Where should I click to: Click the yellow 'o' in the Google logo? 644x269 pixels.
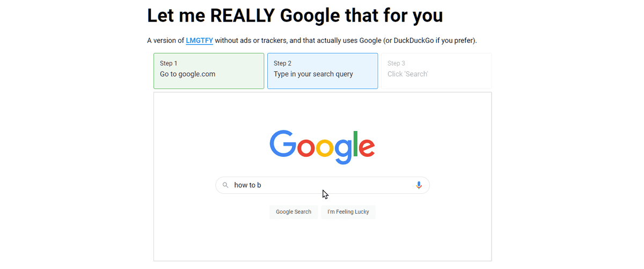[325, 147]
